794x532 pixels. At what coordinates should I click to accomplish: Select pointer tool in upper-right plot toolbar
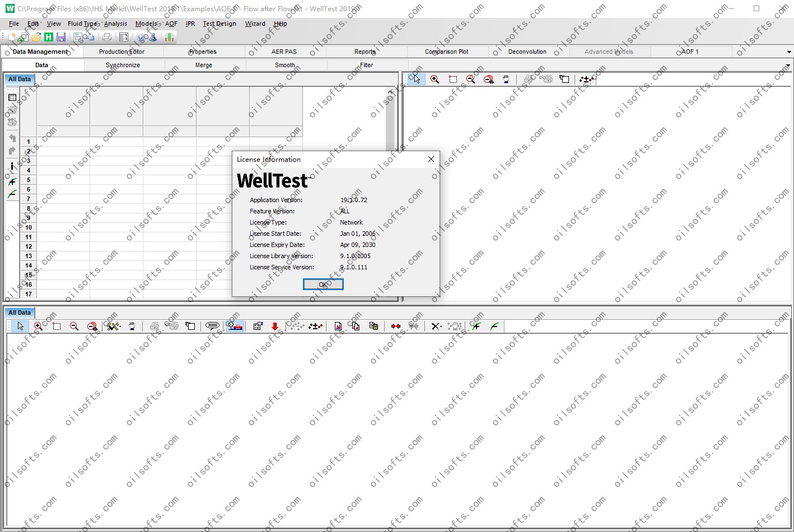[416, 79]
